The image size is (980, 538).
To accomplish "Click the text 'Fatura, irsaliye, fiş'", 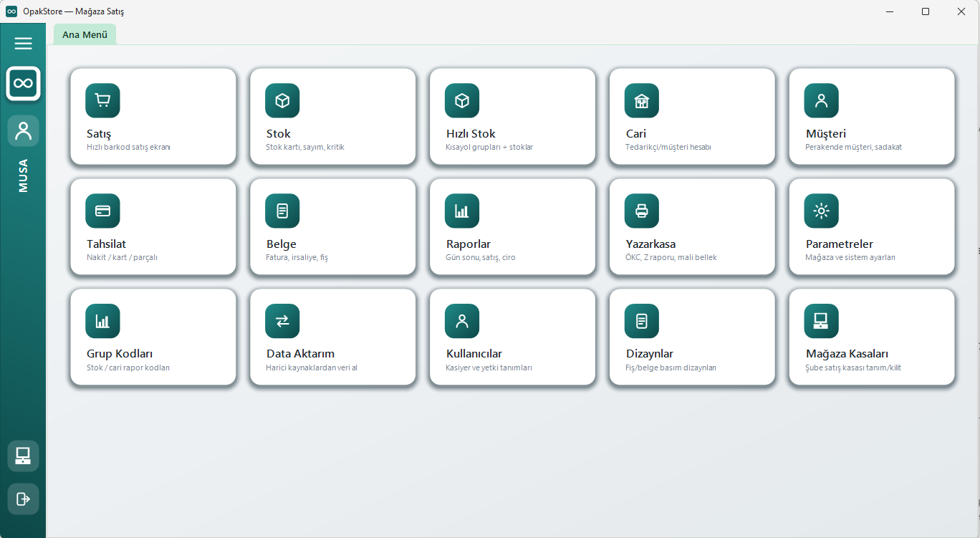I will point(297,257).
